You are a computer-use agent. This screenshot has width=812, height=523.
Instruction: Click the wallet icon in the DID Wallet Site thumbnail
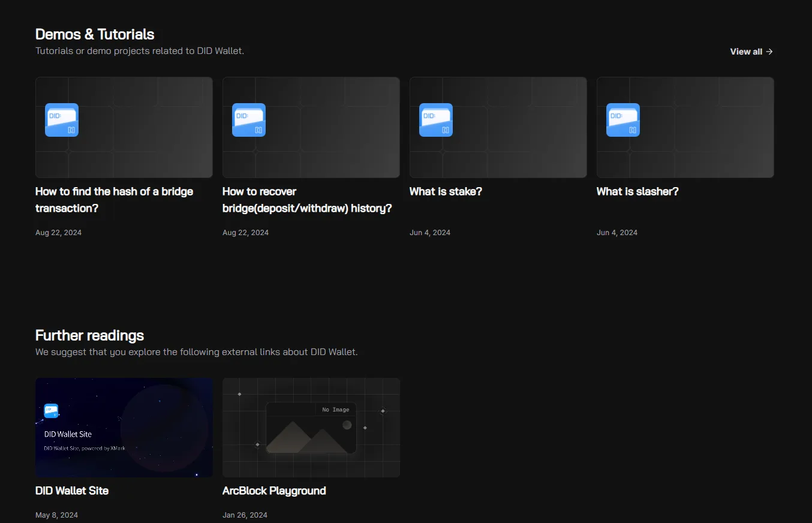[51, 411]
